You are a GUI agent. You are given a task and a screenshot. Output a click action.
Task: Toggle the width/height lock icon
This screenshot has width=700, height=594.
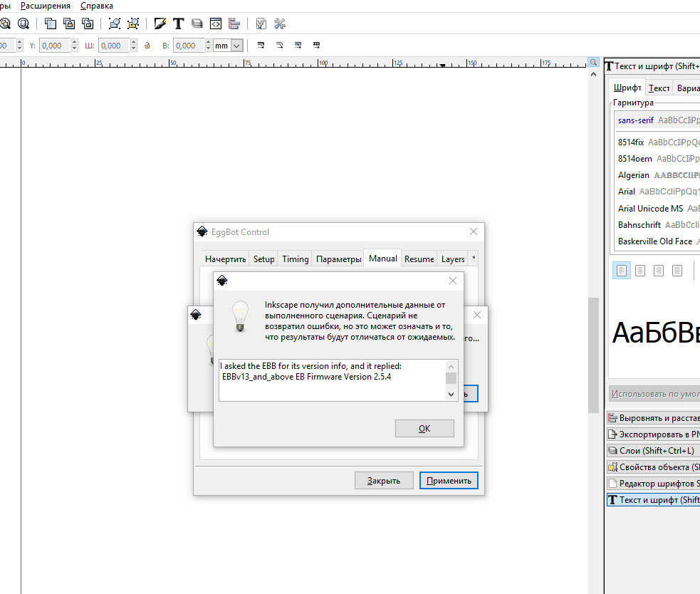click(147, 46)
